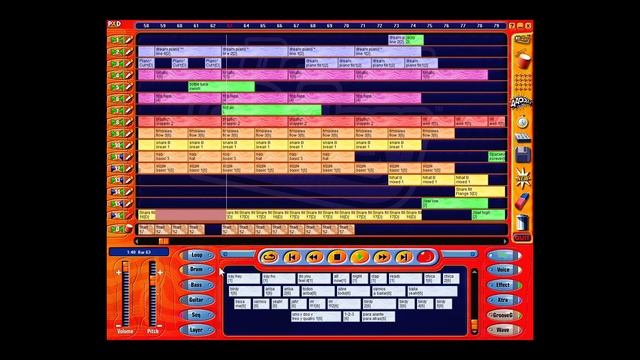
Task: Open the Bass sample category
Action: point(197,285)
